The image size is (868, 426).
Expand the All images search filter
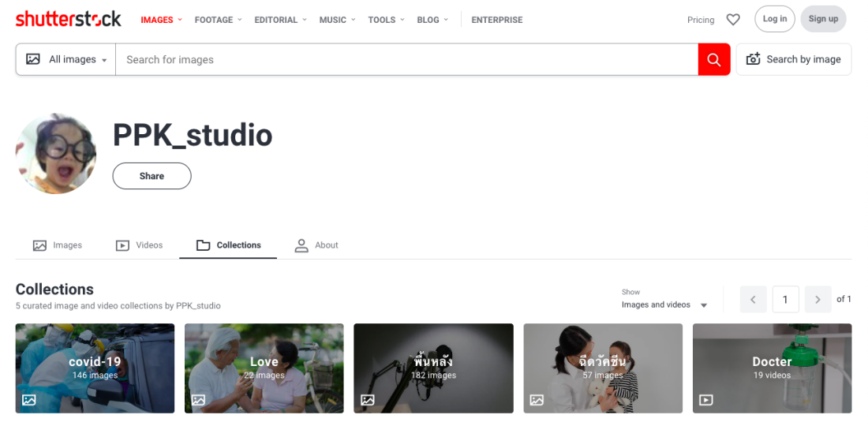click(x=65, y=59)
